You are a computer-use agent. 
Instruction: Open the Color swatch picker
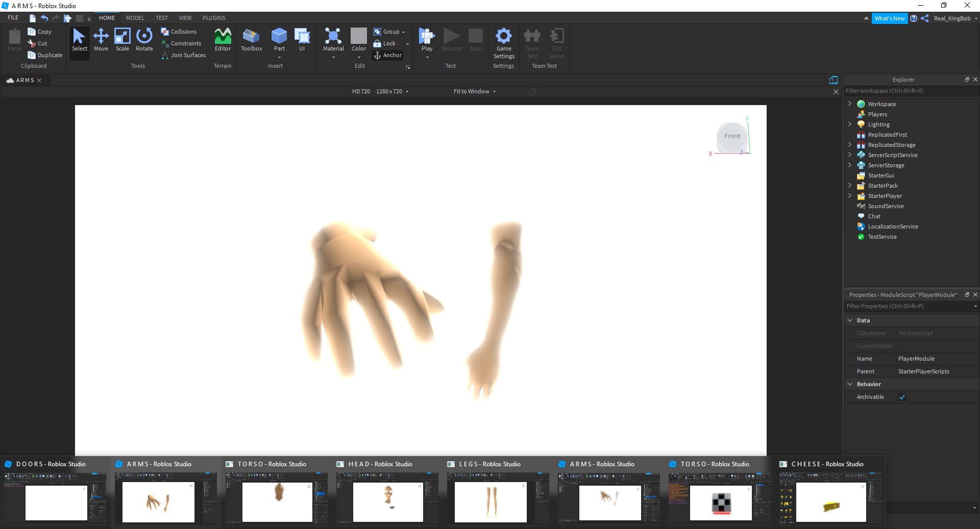click(359, 36)
